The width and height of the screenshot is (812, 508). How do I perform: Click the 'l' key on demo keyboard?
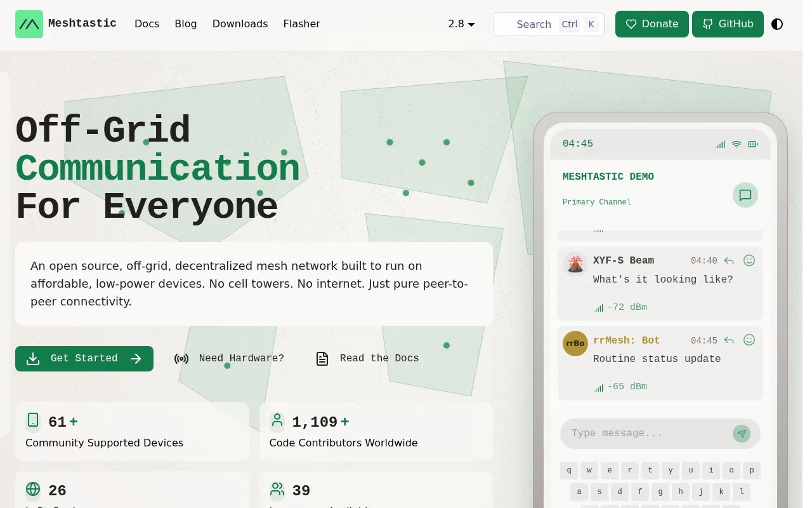coord(742,491)
